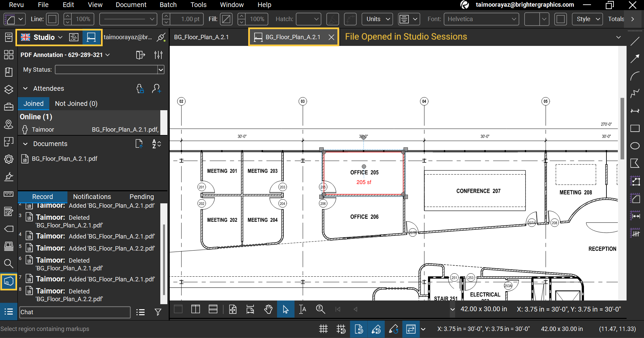
Task: Select the Pan tool
Action: [268, 309]
